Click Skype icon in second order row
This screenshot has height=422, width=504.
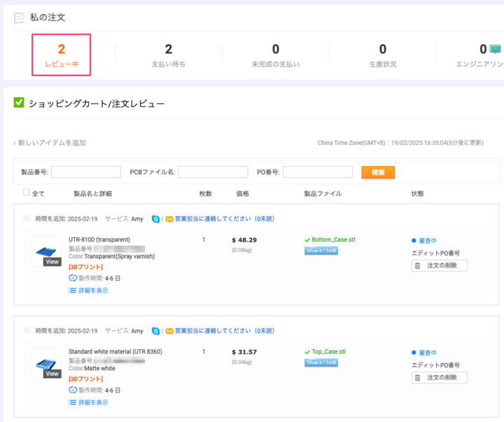pyautogui.click(x=155, y=330)
